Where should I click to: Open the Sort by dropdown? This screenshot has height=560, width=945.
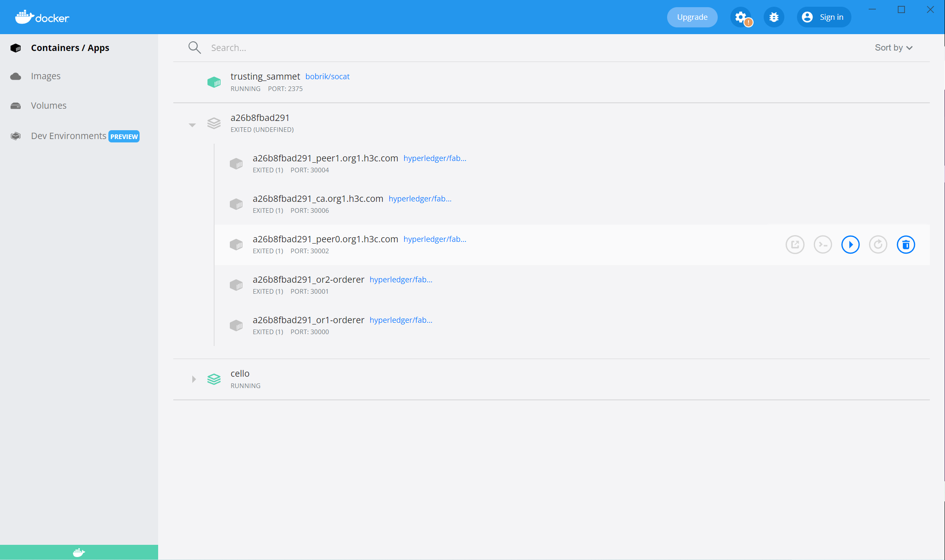(x=893, y=48)
